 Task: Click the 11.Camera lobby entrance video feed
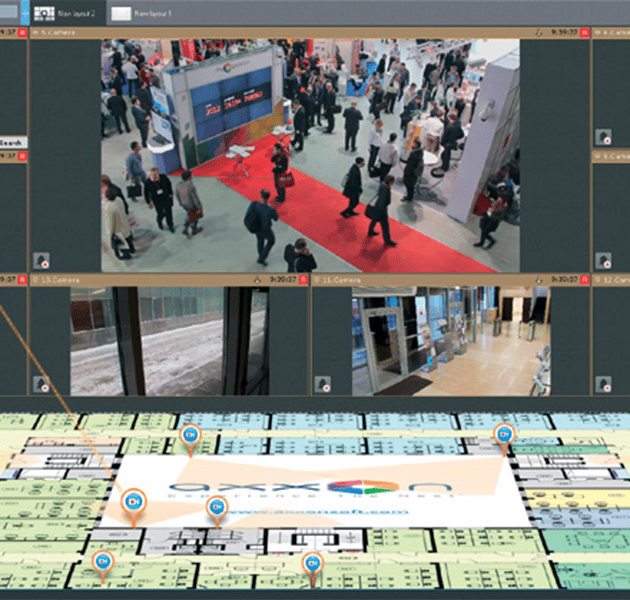451,341
